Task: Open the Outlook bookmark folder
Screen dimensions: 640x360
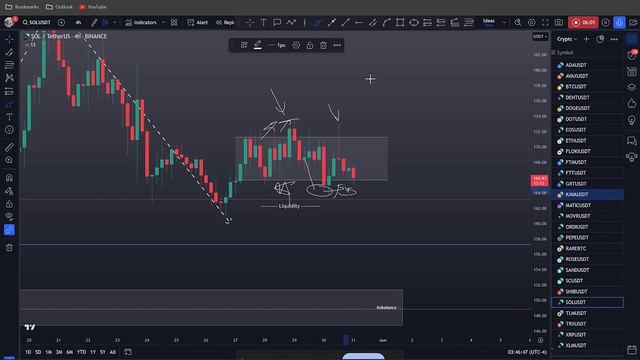Action: click(x=60, y=7)
